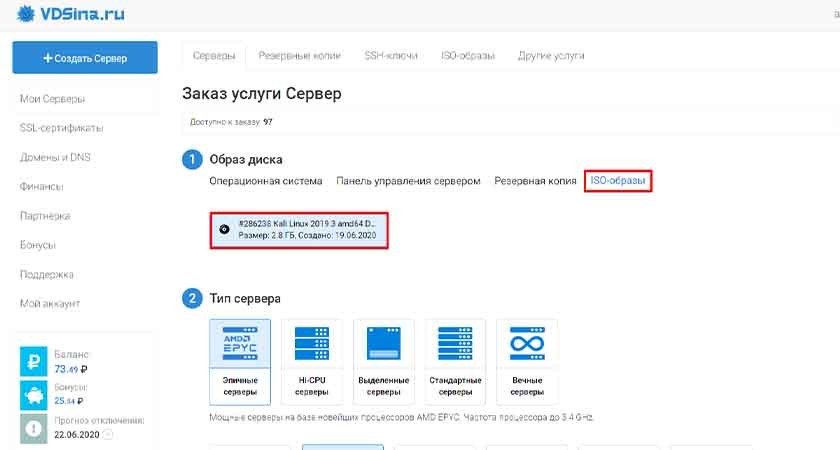Open Мой аккаунт settings
Screen dimensions: 840x450
(x=50, y=303)
